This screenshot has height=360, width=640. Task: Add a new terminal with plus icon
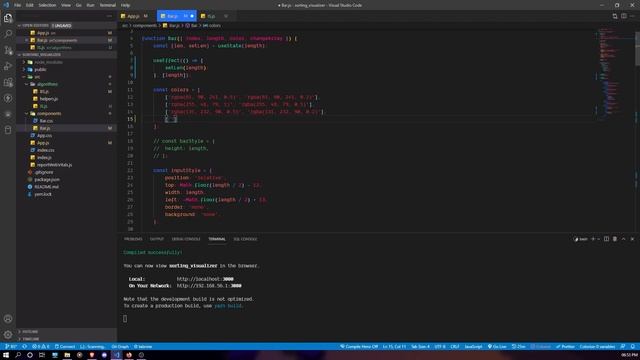(x=593, y=239)
